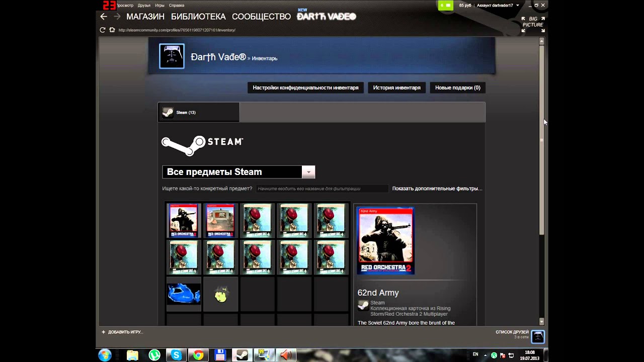Viewport: 644px width, 362px height.
Task: Click the red speaker icon in the taskbar
Action: click(286, 355)
